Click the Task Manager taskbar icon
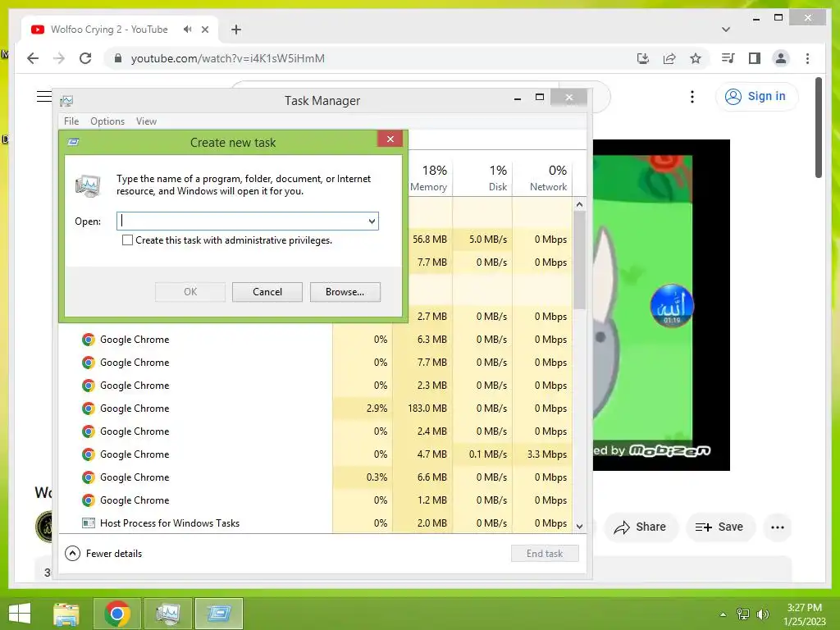Screen dimensions: 840x630 click(167, 614)
